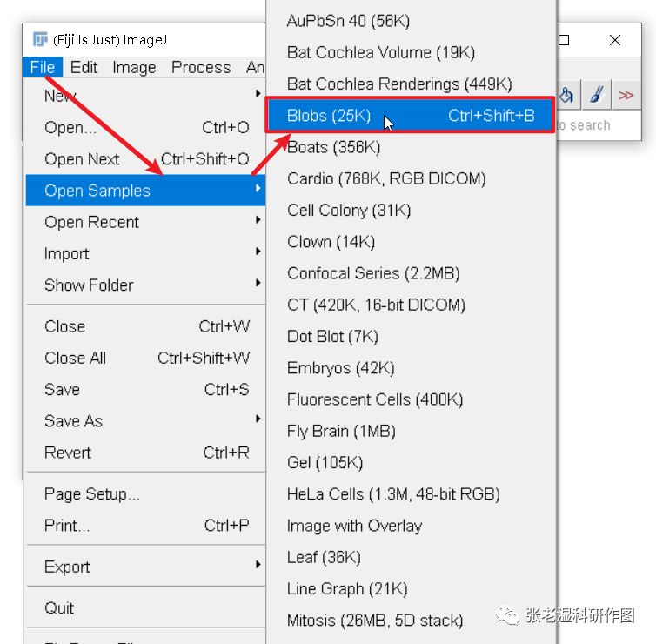Open the Image menu
The image size is (656, 644).
(x=134, y=67)
